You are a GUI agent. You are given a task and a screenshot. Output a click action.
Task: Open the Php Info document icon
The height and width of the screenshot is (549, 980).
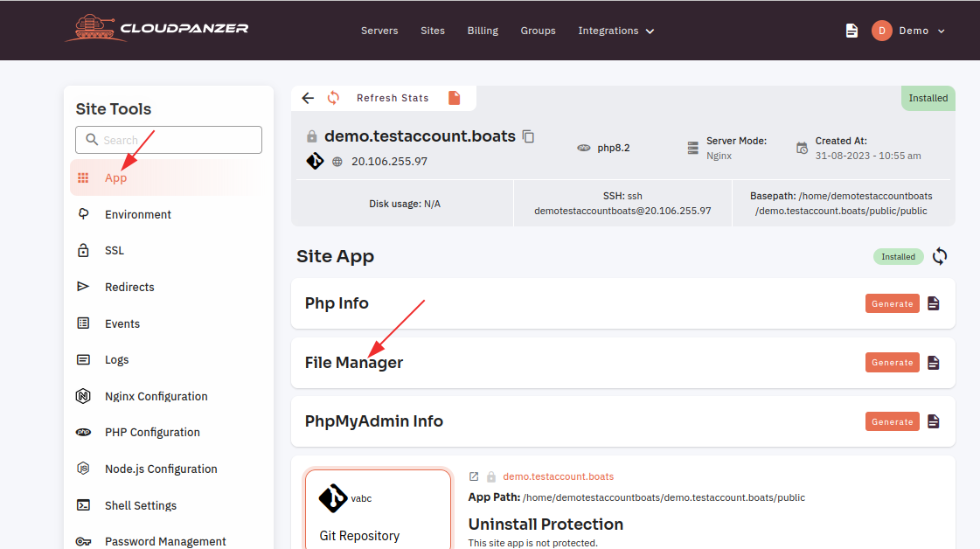[934, 303]
